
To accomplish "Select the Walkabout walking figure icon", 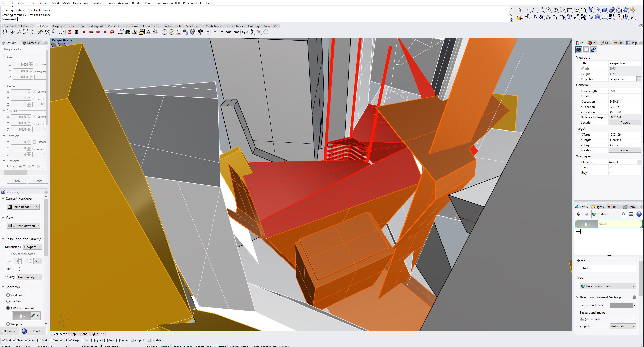I will (x=252, y=32).
